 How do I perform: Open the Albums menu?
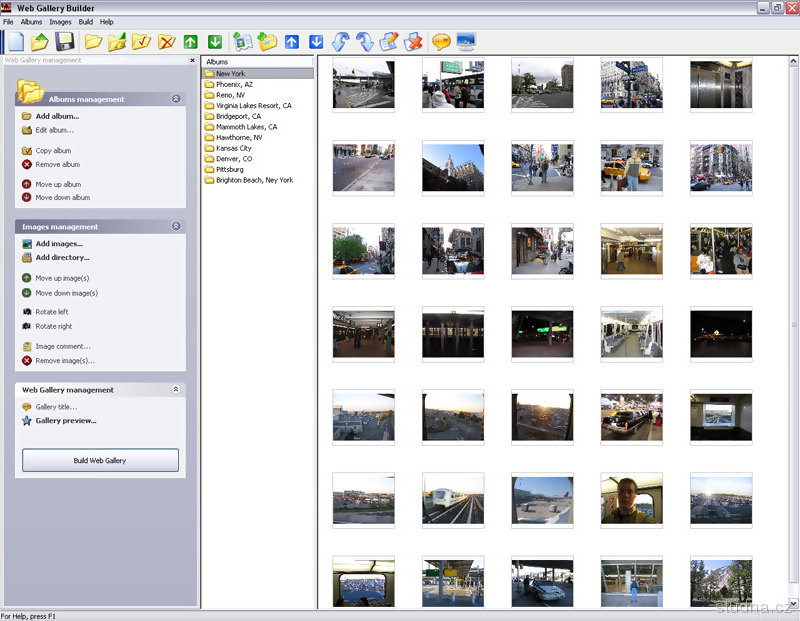[32, 21]
